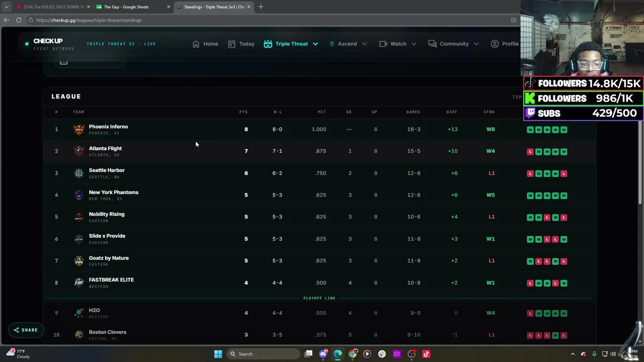Image resolution: width=644 pixels, height=362 pixels.
Task: Click the Slide x Provide team logo
Action: click(x=78, y=239)
